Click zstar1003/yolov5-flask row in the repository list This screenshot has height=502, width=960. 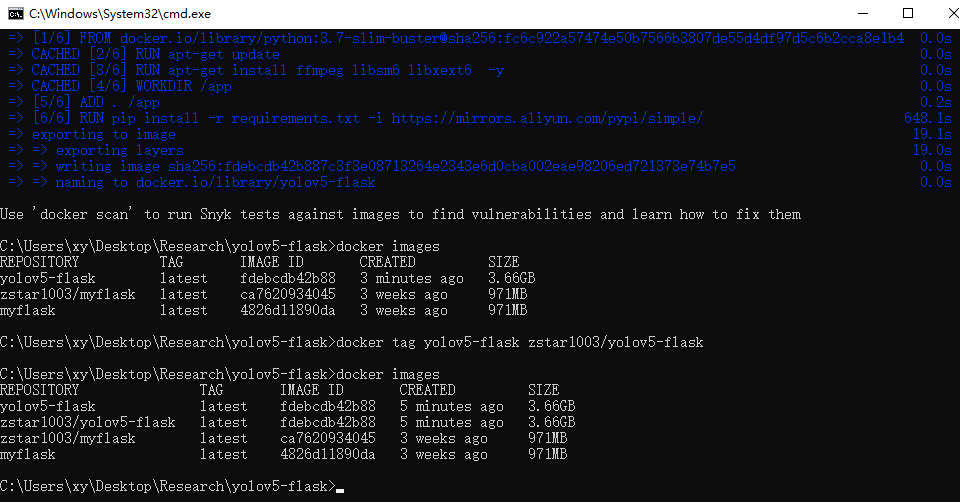pyautogui.click(x=87, y=422)
